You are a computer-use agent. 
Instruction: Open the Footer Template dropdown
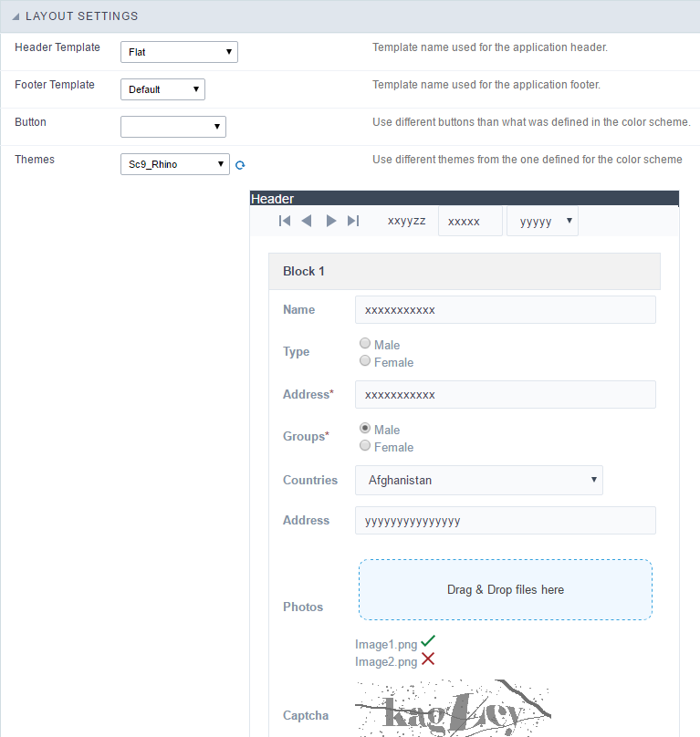tap(162, 89)
